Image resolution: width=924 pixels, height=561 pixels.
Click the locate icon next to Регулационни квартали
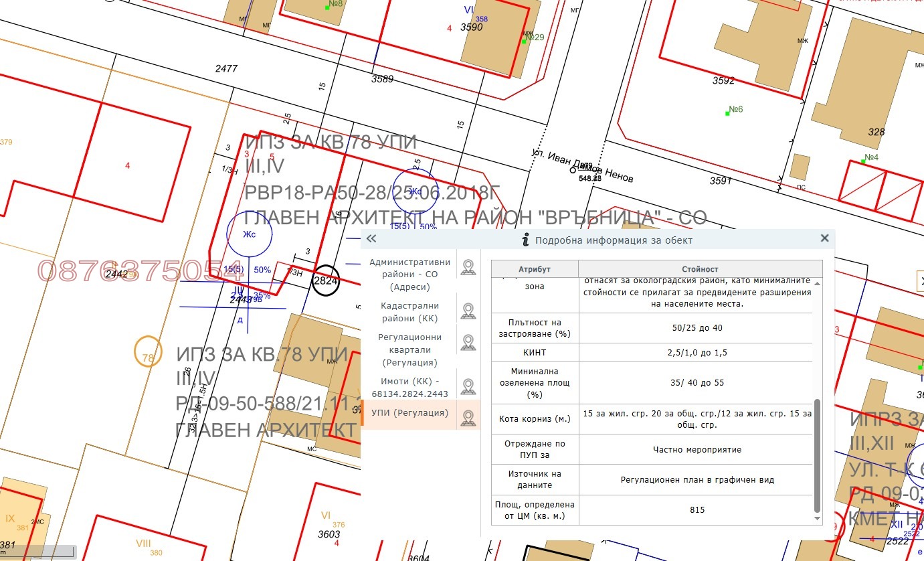click(468, 341)
